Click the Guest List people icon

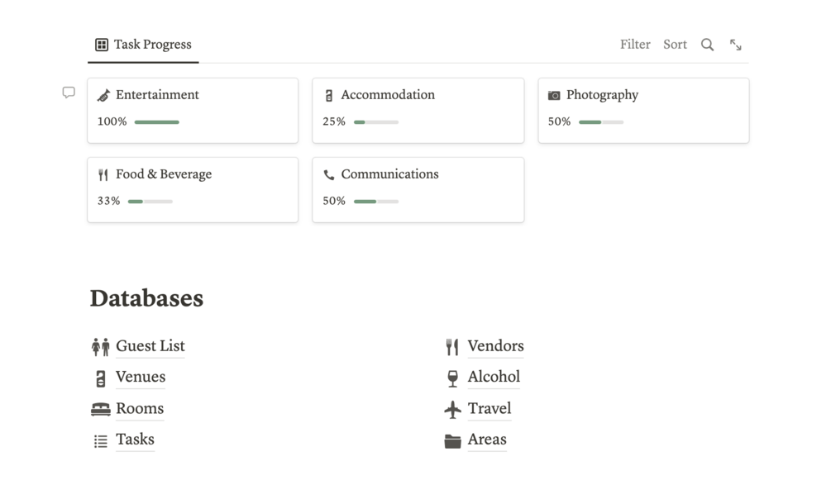(100, 347)
